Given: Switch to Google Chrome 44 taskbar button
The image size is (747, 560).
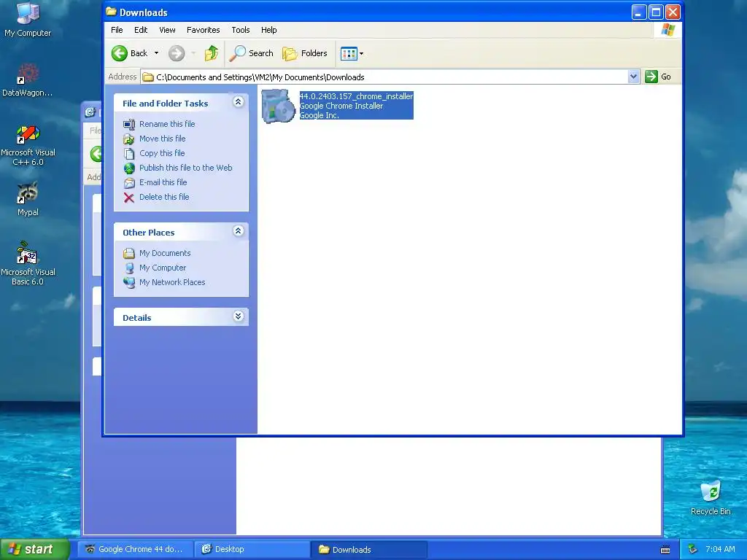Looking at the screenshot, I should pos(135,549).
